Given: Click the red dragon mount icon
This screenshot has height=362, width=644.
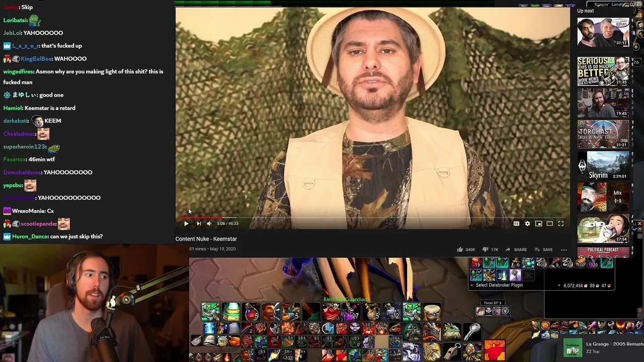Looking at the screenshot, I should click(432, 331).
